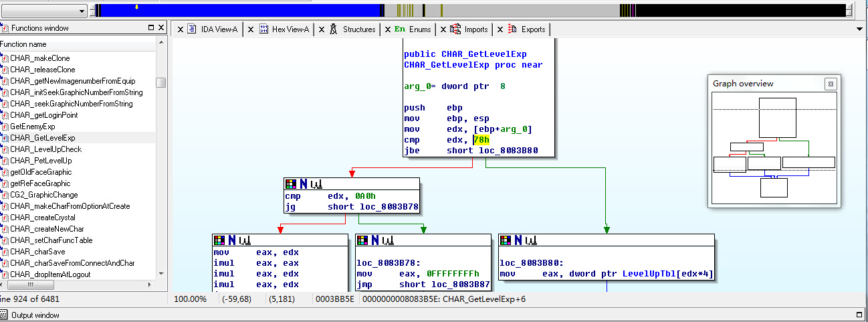This screenshot has width=868, height=322.
Task: Open the combo box left of navigation band
Action: (x=82, y=11)
